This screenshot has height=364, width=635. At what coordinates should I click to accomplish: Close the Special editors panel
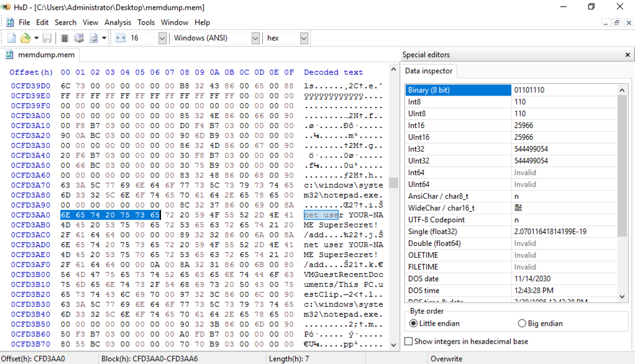[628, 55]
